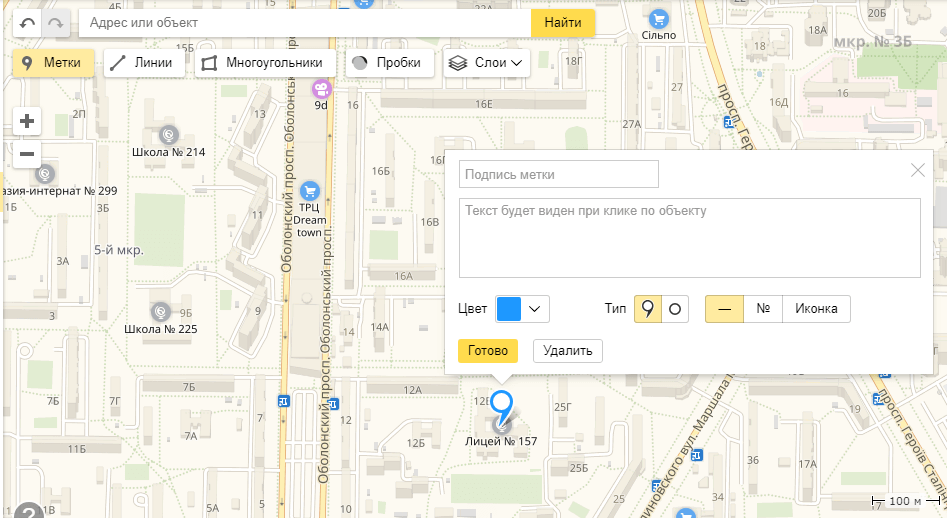
Task: Click the Подпись метки input field
Action: [x=559, y=174]
